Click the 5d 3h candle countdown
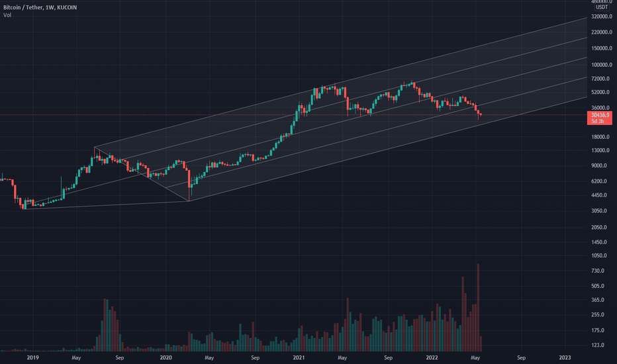 (x=598, y=121)
